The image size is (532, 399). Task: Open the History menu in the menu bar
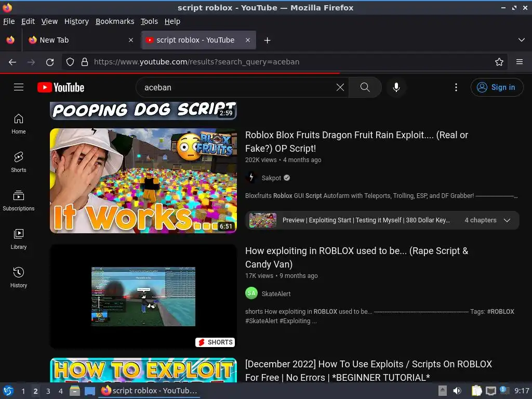click(76, 21)
